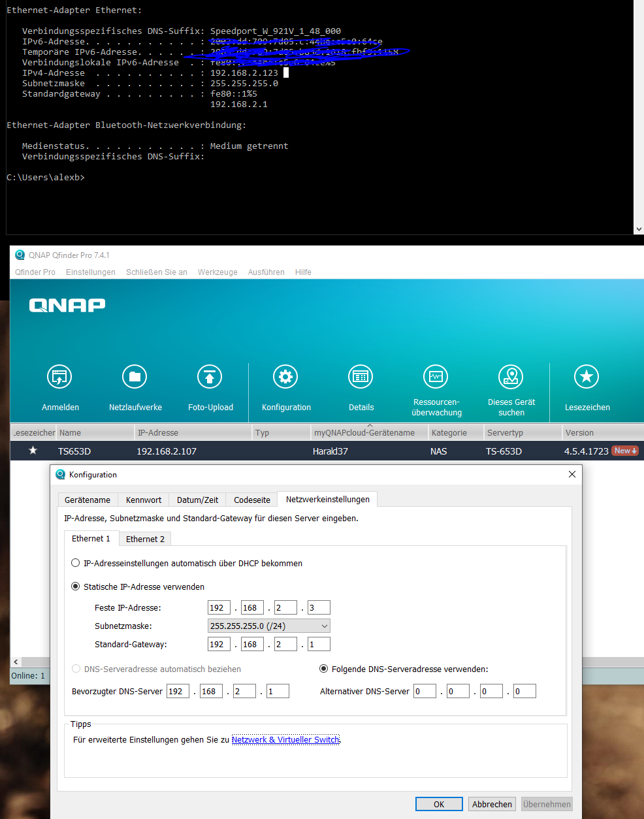Click the scroll-down arrow in the command prompt window

tap(639, 229)
